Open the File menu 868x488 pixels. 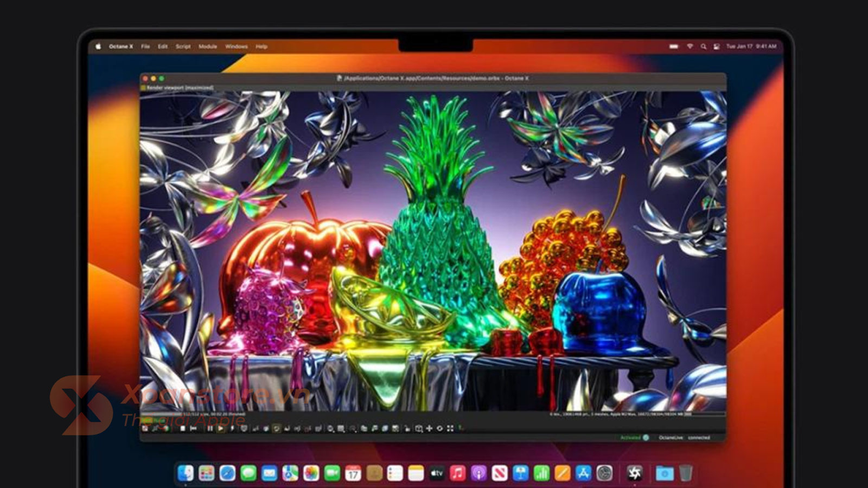[x=145, y=47]
